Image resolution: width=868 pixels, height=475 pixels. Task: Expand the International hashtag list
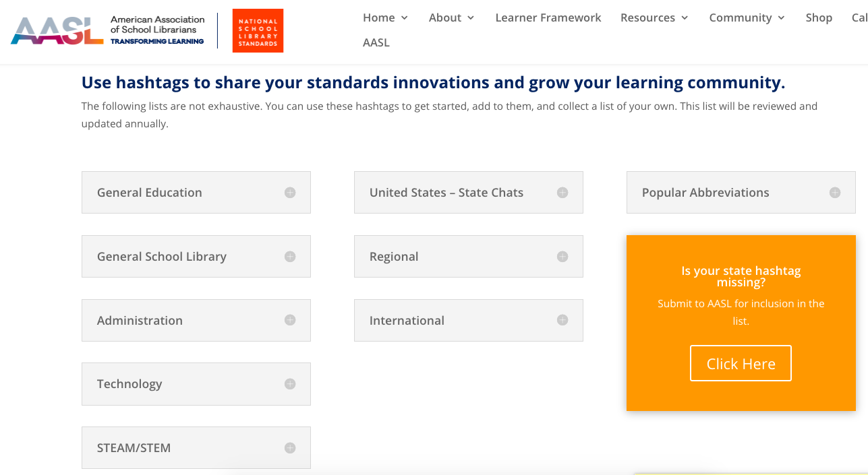pos(562,320)
